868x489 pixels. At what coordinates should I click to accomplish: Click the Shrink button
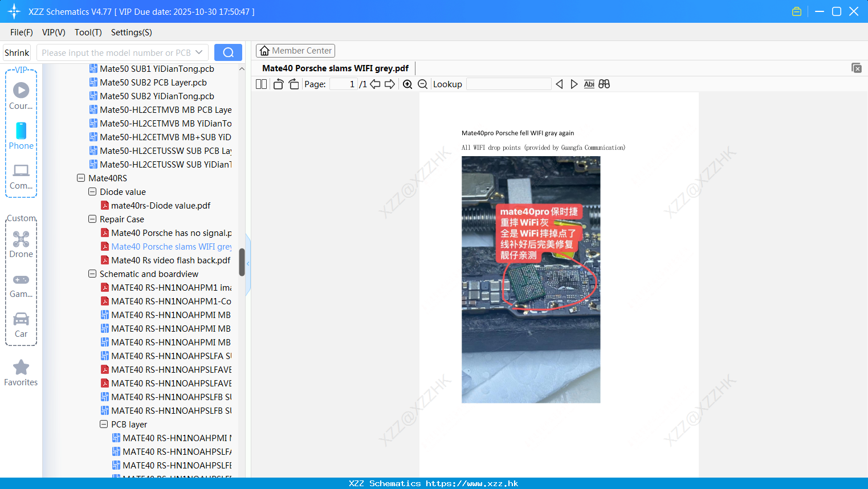pyautogui.click(x=17, y=52)
